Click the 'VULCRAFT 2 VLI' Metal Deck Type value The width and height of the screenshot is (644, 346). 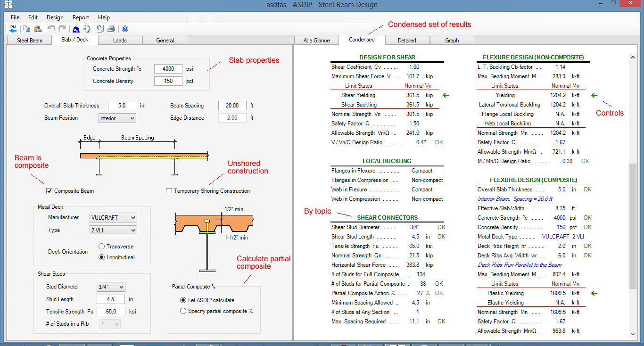tap(563, 237)
